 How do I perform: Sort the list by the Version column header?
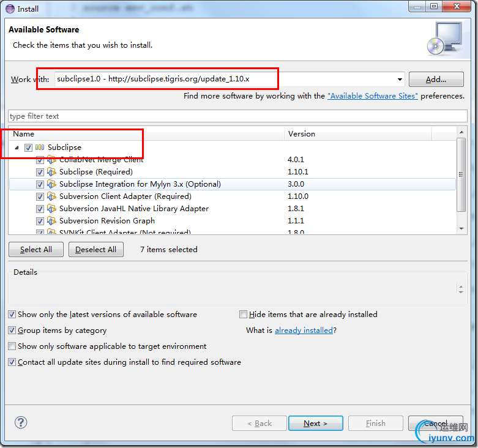[x=357, y=134]
